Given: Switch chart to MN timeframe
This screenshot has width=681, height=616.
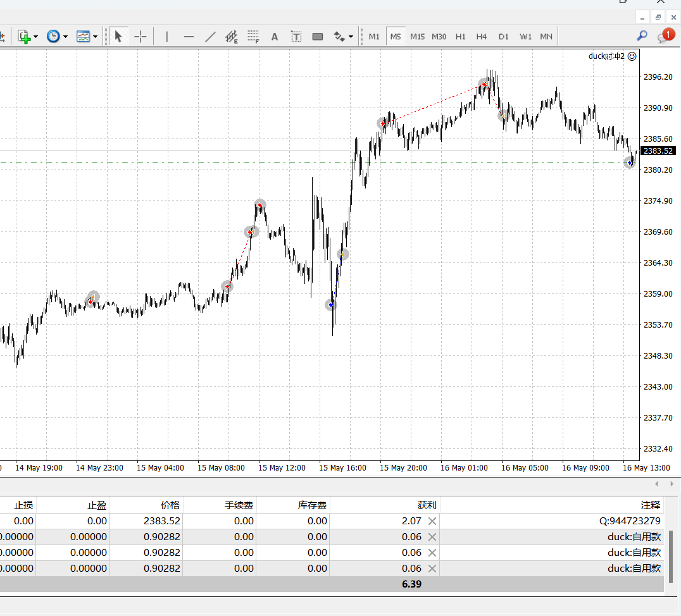Looking at the screenshot, I should point(546,37).
